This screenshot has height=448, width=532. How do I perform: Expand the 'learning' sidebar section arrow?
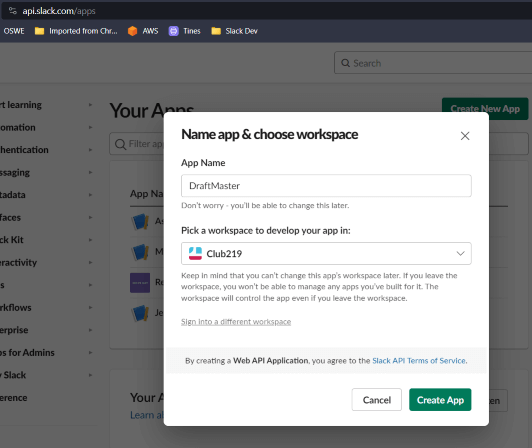click(x=90, y=105)
